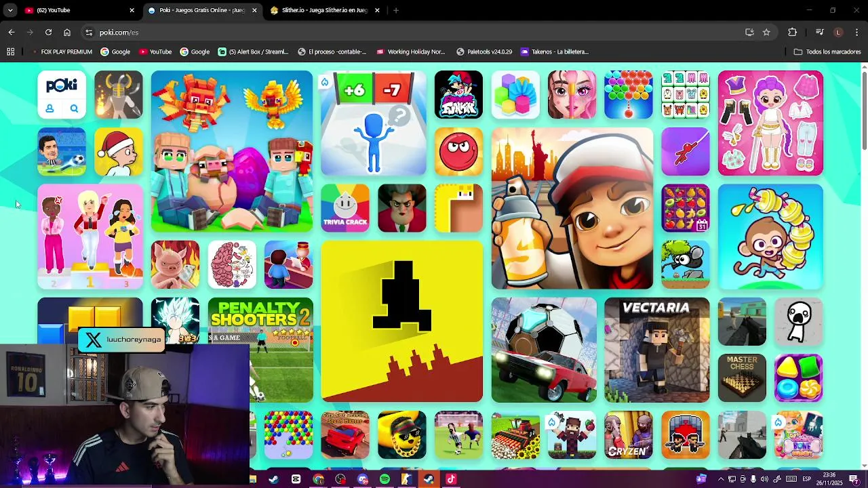Open the yellow snake block game tile

(x=458, y=208)
